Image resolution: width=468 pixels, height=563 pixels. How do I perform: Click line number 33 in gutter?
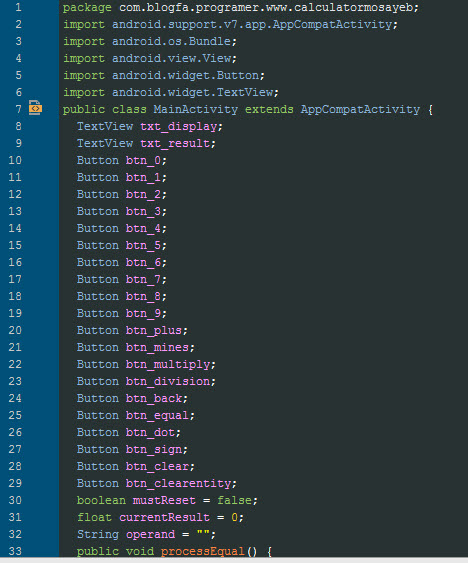tap(15, 551)
